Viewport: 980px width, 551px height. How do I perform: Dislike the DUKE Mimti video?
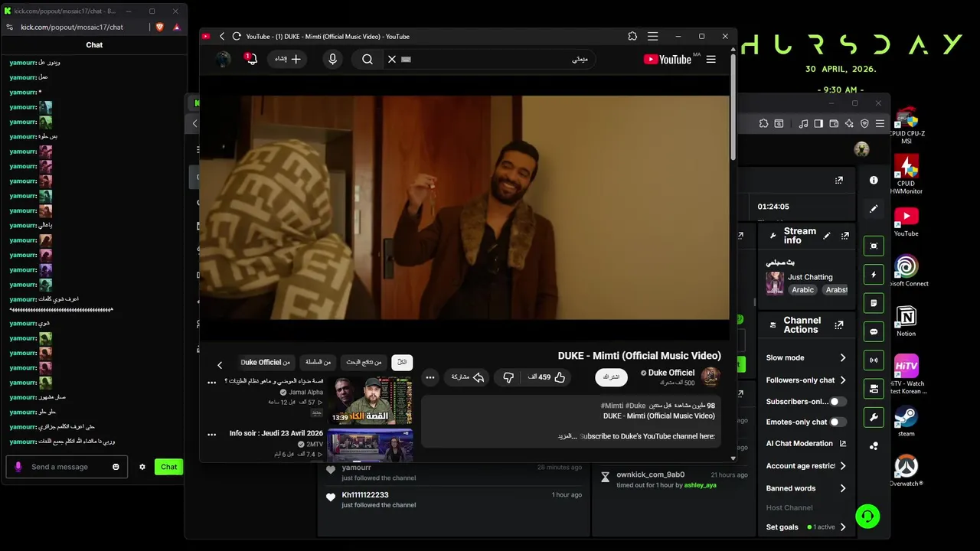coord(508,377)
